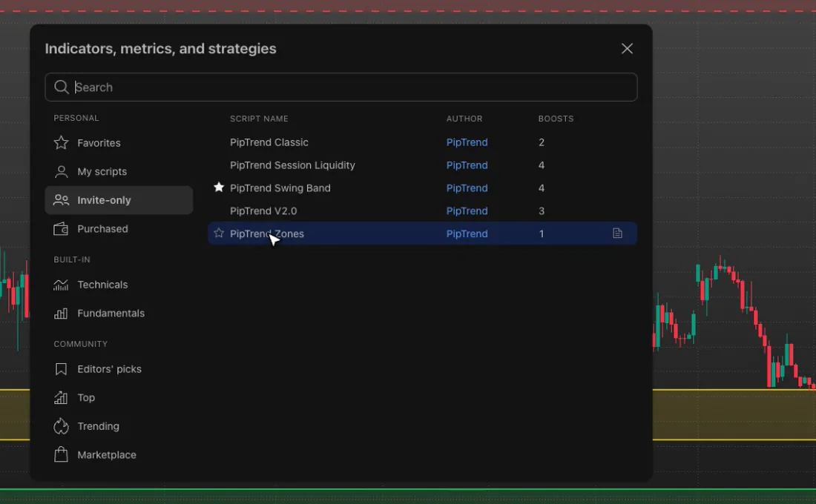The width and height of the screenshot is (816, 504).
Task: Open the Marketplace section
Action: (x=119, y=454)
